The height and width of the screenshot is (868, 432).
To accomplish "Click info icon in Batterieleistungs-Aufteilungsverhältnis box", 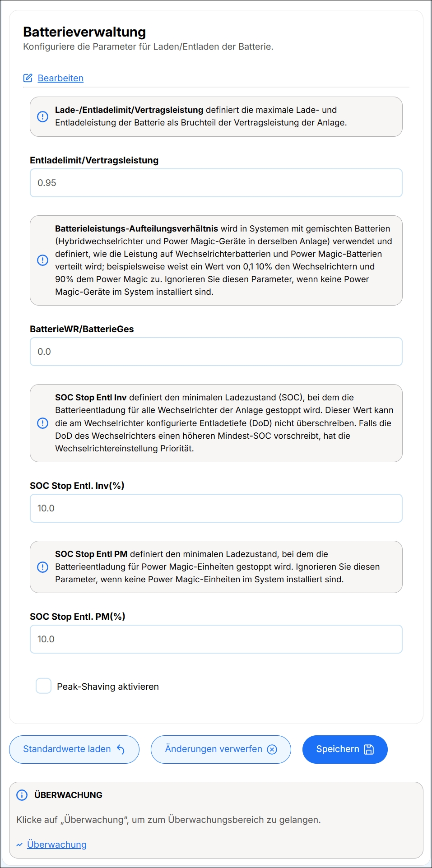I will coord(42,260).
